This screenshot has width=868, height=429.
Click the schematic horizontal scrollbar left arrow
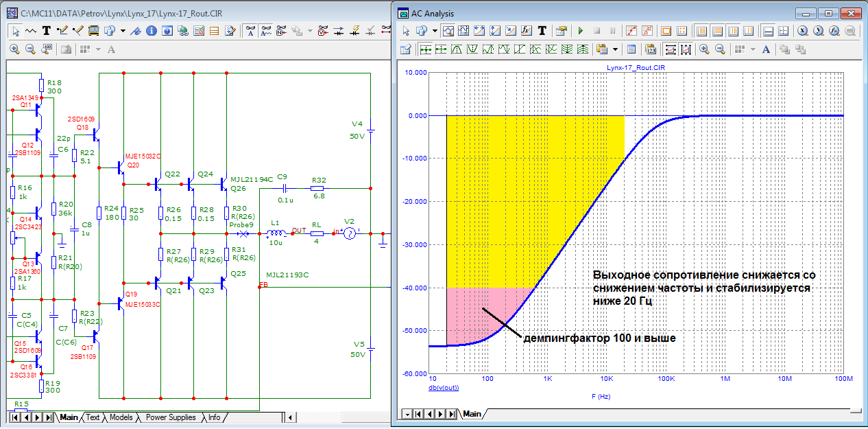tap(291, 417)
